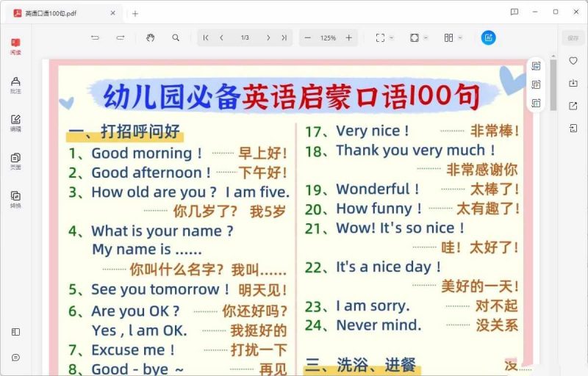Screen dimensions: 588x376
Task: Expand the two-page layout dropdown arrow
Action: click(x=460, y=37)
